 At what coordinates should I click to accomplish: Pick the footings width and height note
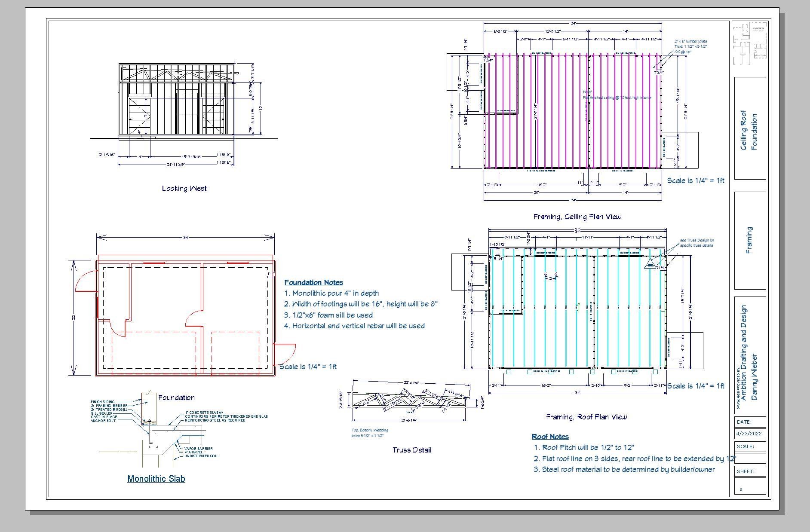[361, 304]
